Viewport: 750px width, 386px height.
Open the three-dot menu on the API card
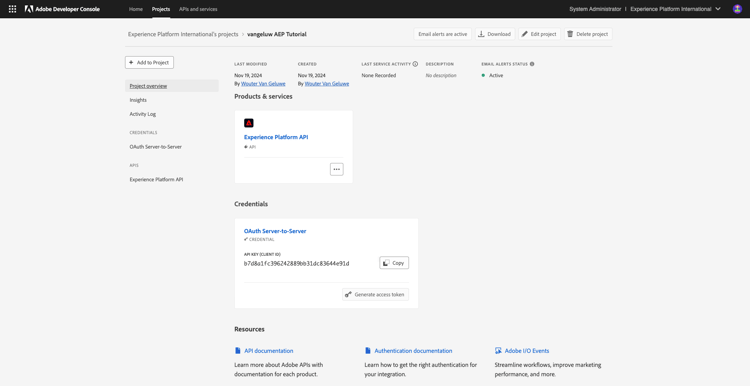pyautogui.click(x=337, y=169)
